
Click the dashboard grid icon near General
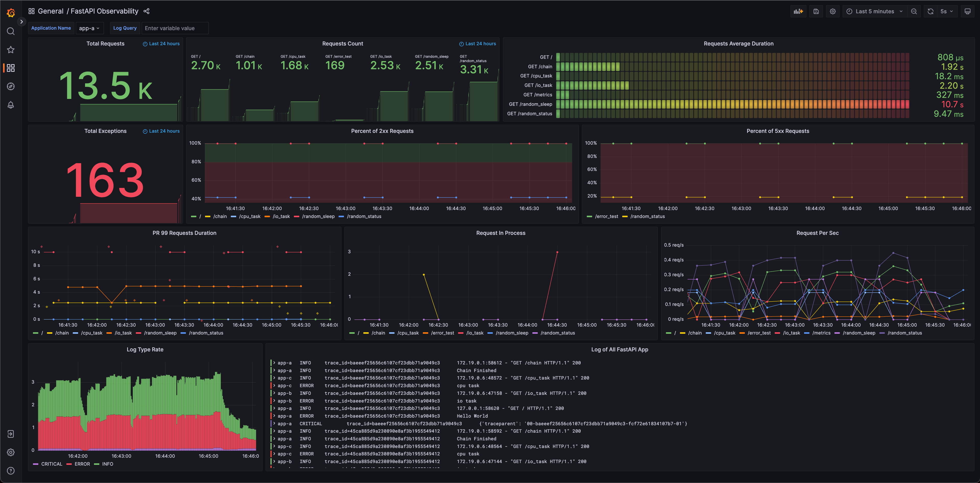click(32, 11)
